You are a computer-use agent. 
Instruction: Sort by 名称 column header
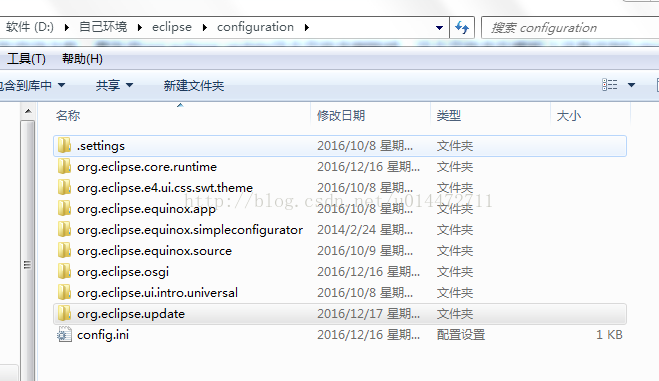(x=68, y=116)
